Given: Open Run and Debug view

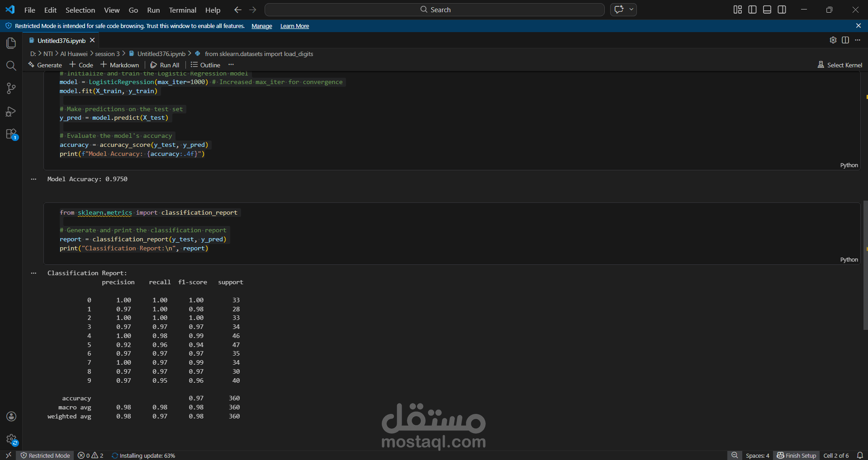Looking at the screenshot, I should click(x=11, y=112).
